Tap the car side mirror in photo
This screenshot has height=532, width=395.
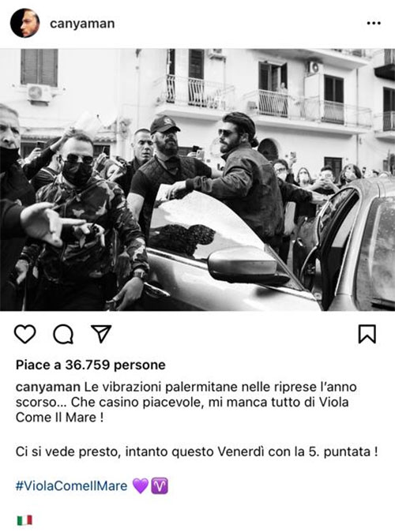point(246,264)
